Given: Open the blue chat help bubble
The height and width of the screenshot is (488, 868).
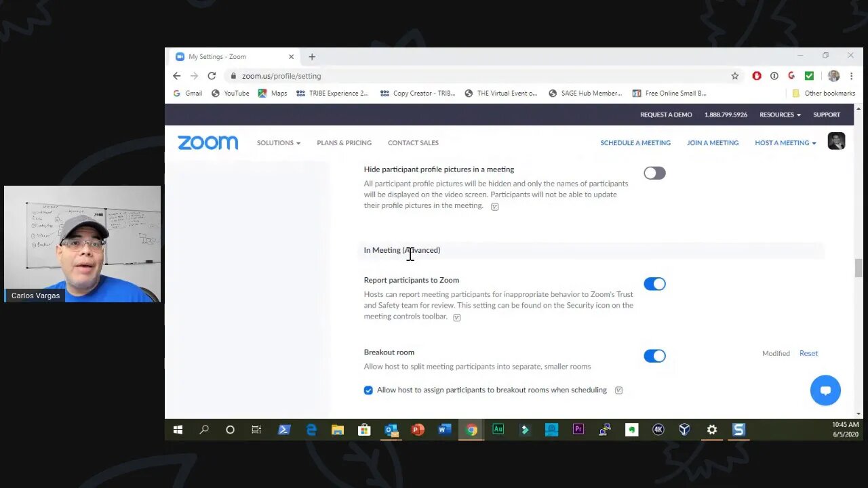Looking at the screenshot, I should coord(825,390).
